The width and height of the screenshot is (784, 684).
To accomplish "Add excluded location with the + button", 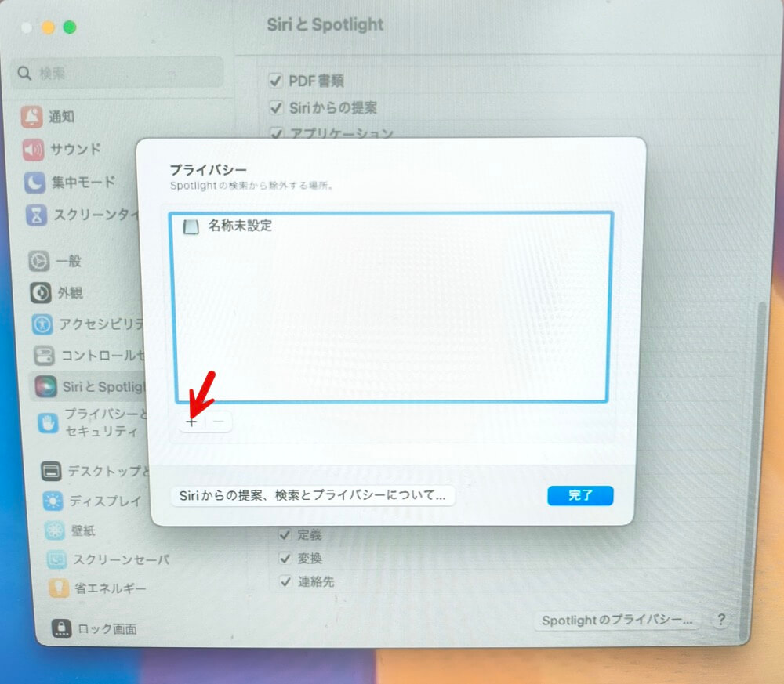I will [191, 422].
